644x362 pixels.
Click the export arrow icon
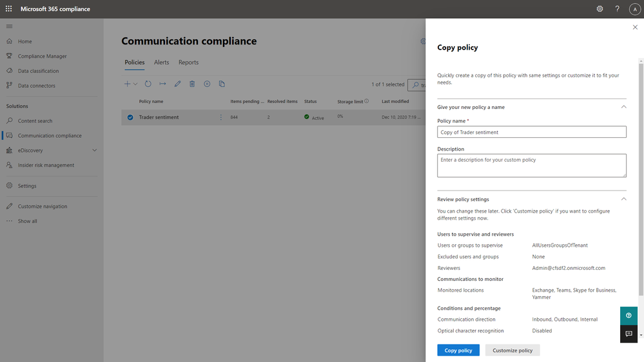tap(162, 84)
